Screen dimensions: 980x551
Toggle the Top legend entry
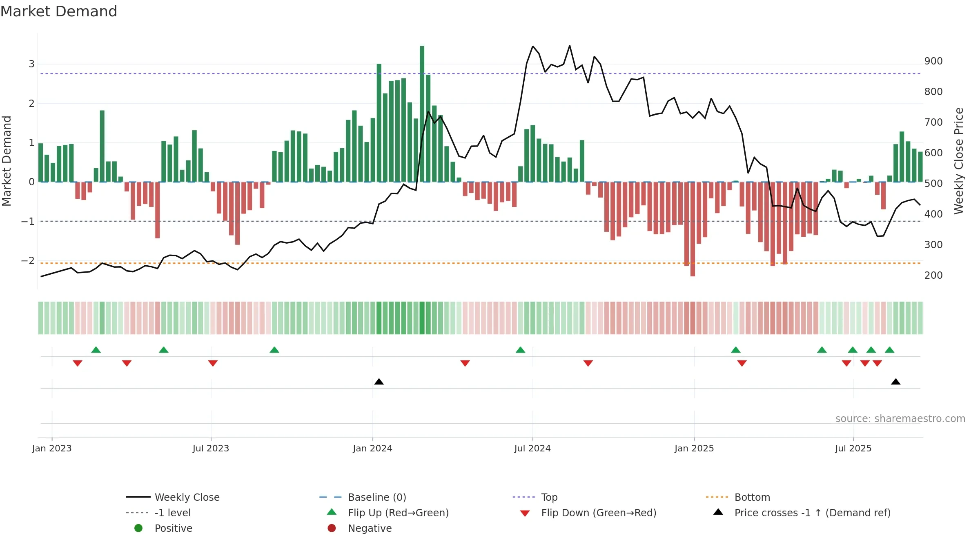click(535, 497)
